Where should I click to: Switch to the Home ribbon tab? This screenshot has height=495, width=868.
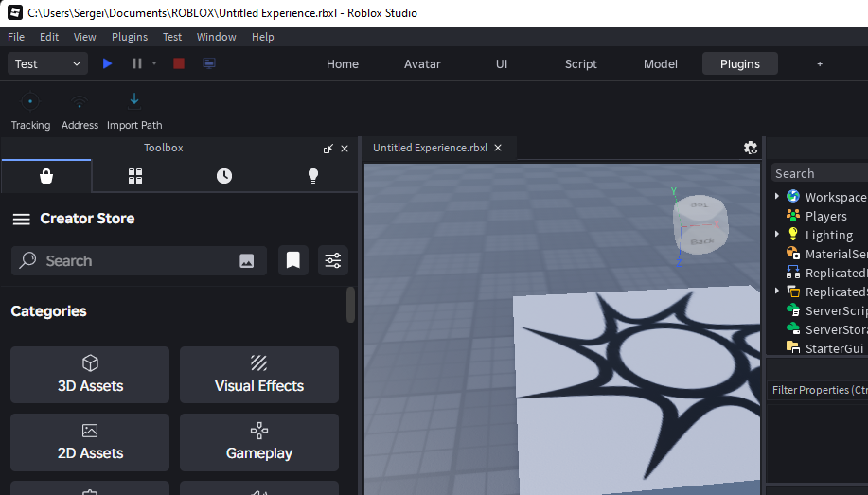click(343, 63)
